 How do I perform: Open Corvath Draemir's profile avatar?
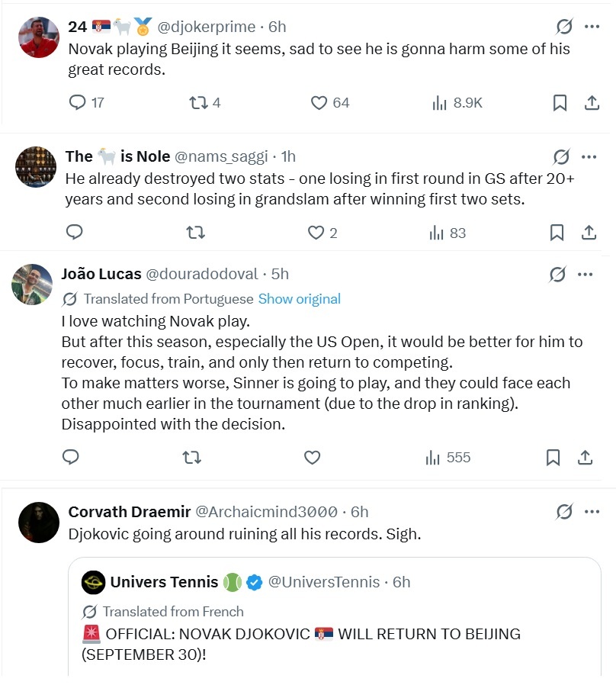pyautogui.click(x=39, y=523)
